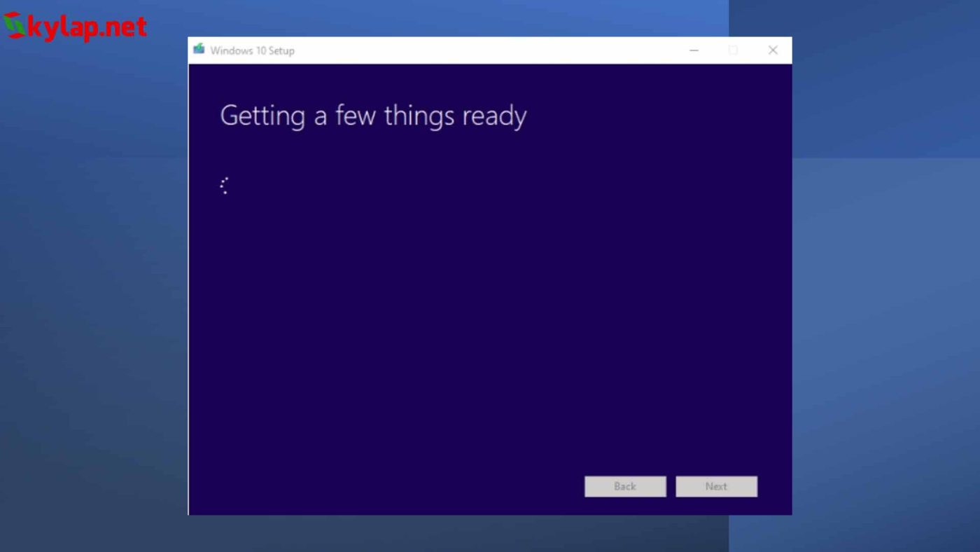Click the close X icon
Screen dimensions: 980x552
click(772, 50)
